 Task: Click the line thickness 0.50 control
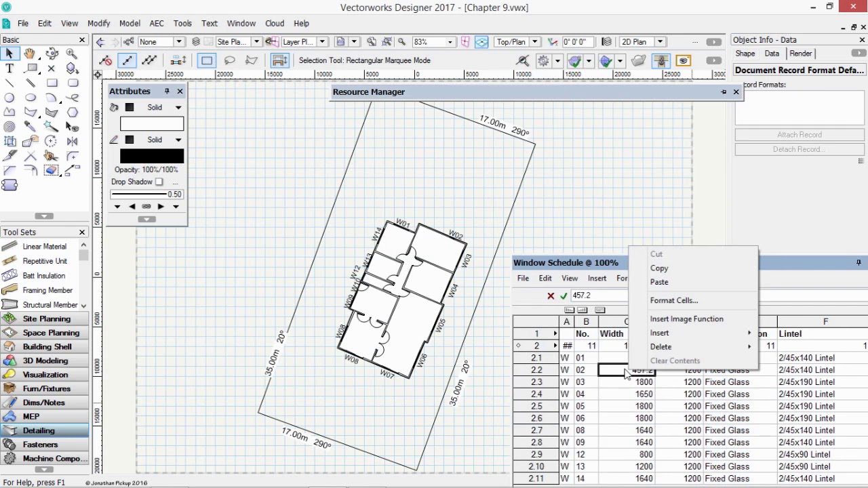coord(146,194)
